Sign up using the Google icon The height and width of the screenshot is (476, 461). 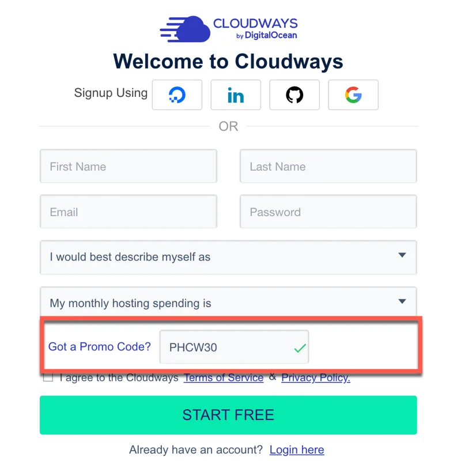point(353,95)
